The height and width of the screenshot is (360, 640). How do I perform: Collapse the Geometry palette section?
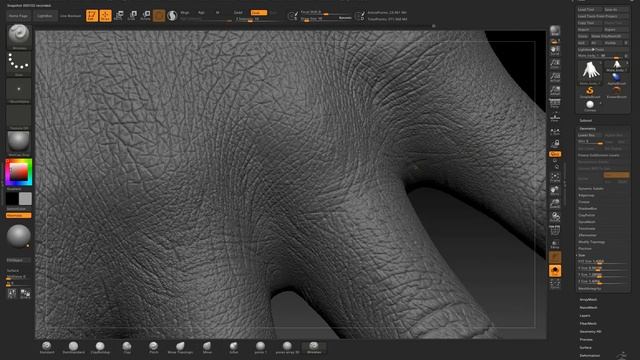[x=587, y=129]
